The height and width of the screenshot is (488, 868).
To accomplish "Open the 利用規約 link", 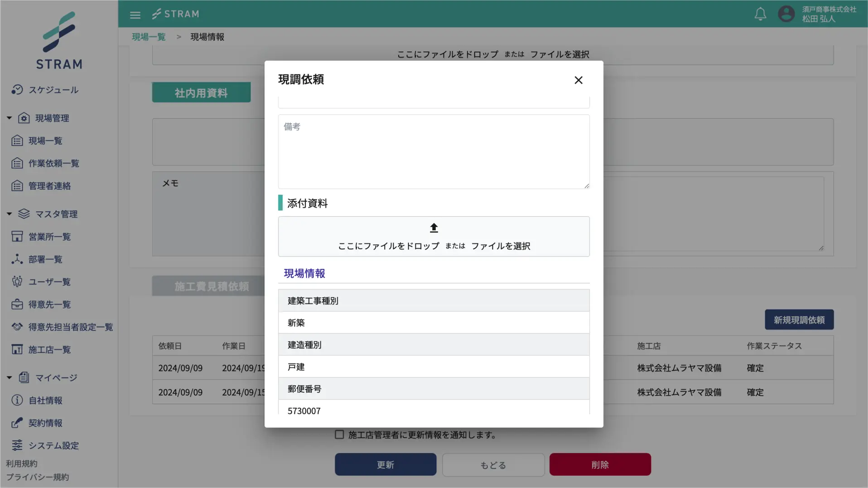I will point(23,463).
